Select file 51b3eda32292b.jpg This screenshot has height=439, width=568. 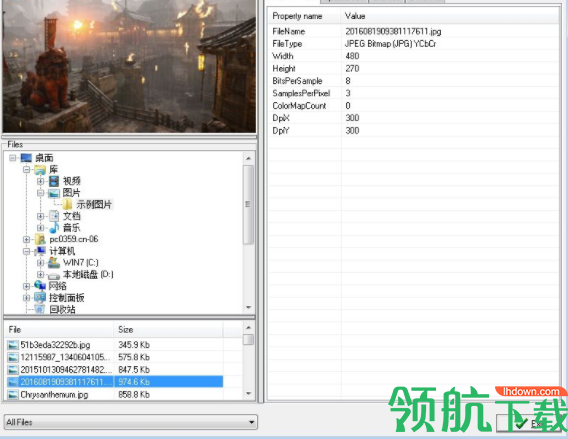click(x=55, y=345)
